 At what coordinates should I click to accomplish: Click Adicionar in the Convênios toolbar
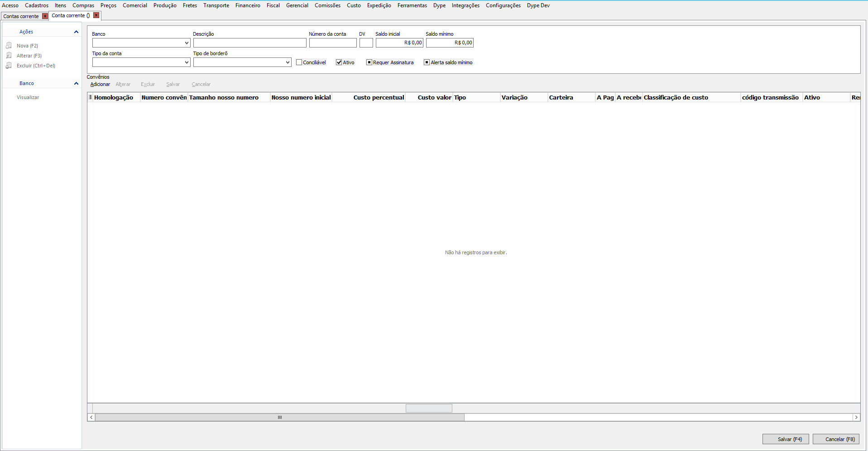(x=100, y=84)
